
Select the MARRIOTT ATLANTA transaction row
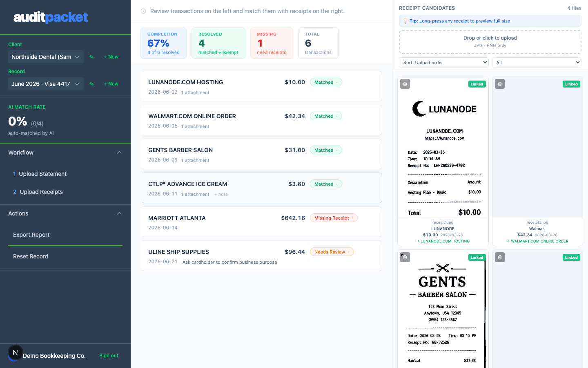point(261,222)
